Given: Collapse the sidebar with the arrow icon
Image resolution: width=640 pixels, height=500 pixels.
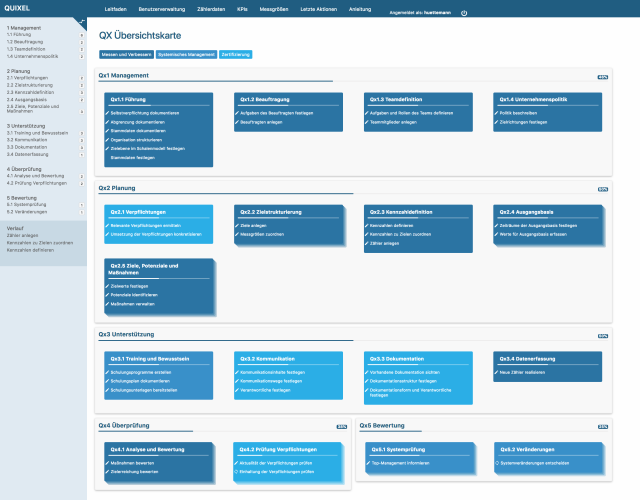Looking at the screenshot, I should 81,22.
